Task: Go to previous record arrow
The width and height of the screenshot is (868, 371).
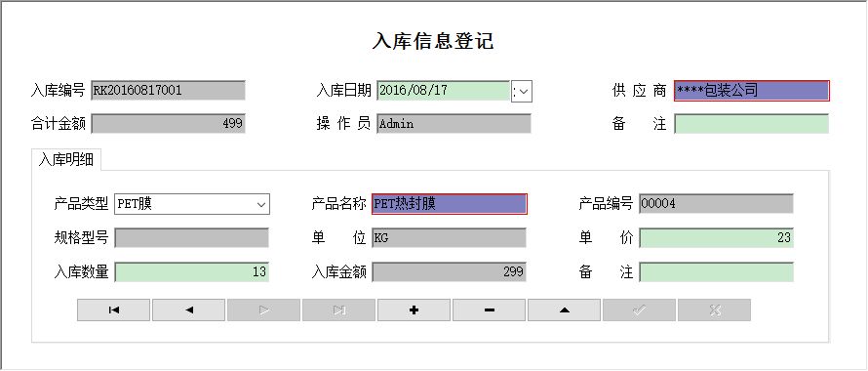Action: (189, 310)
